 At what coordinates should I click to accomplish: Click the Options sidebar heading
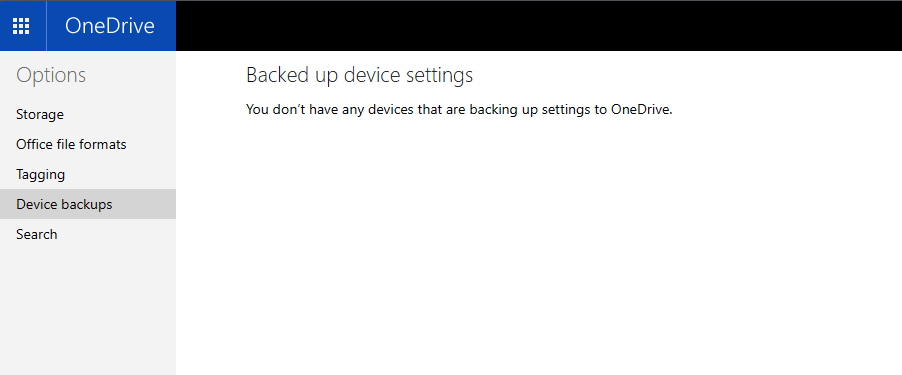pos(51,75)
